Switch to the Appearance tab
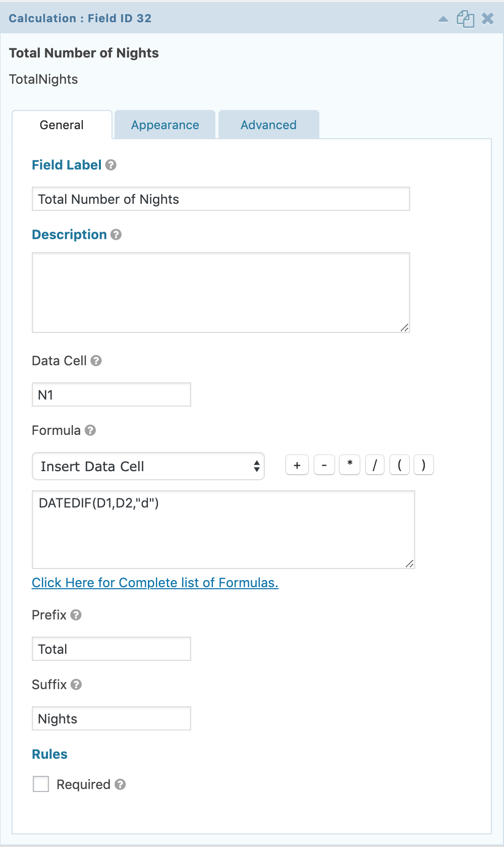504x847 pixels. (x=165, y=125)
